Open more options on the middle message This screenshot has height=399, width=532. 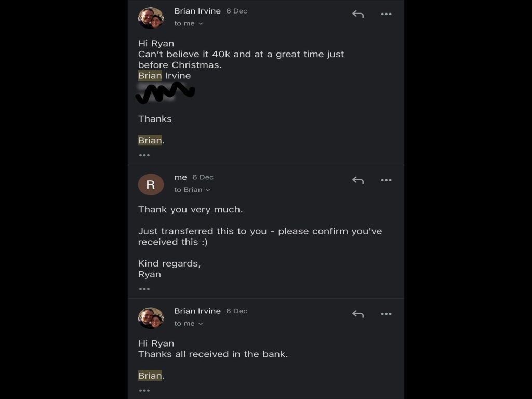click(386, 180)
